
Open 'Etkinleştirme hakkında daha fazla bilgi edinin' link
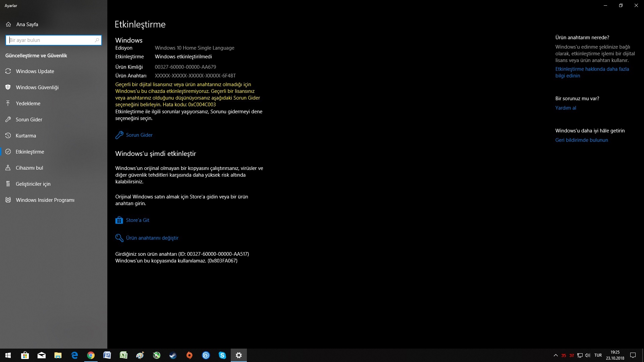(592, 72)
